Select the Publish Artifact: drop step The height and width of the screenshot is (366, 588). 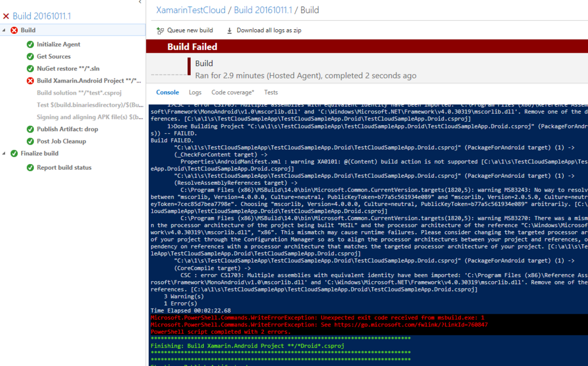coord(68,129)
